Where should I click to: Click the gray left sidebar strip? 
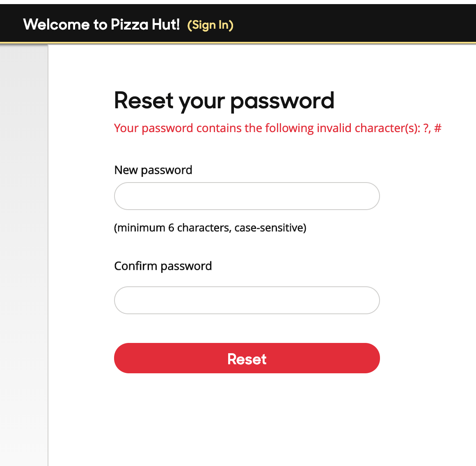click(x=24, y=246)
